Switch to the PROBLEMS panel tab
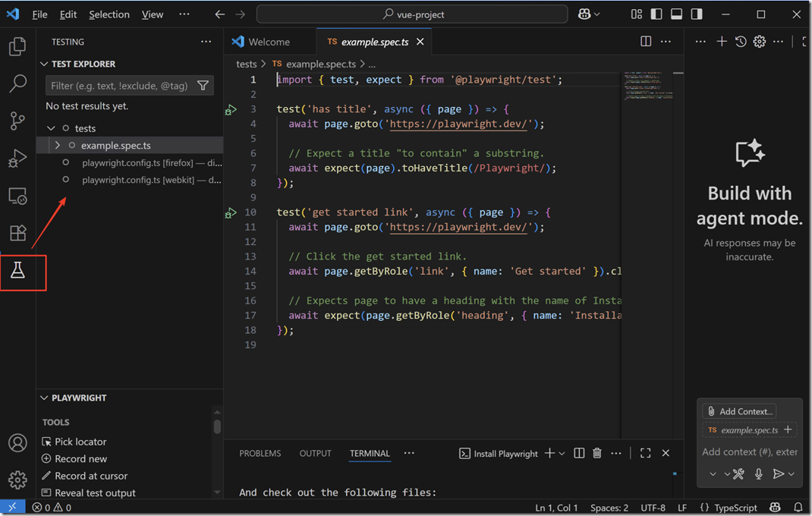The width and height of the screenshot is (812, 516). click(260, 453)
